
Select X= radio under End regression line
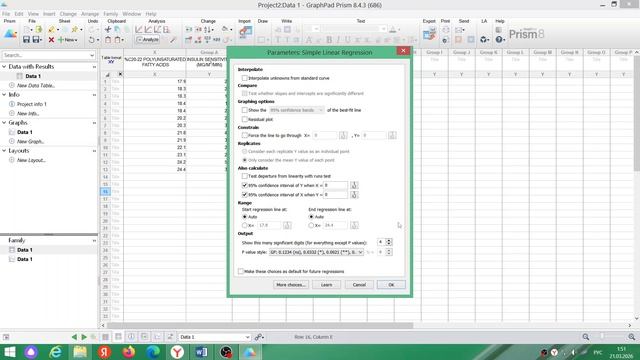point(311,225)
